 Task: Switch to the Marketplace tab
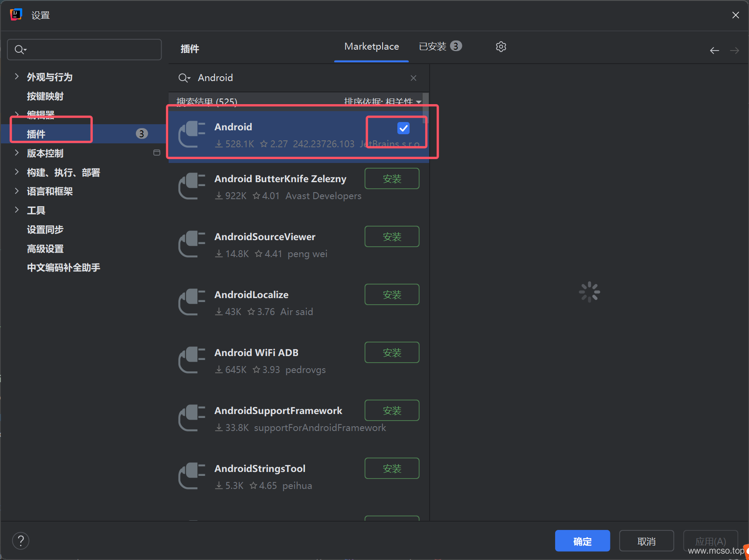(x=372, y=47)
